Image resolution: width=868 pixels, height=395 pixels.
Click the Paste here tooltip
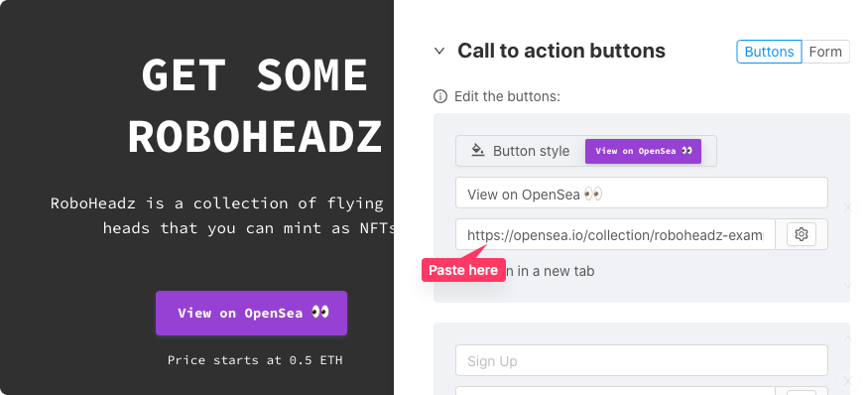pyautogui.click(x=463, y=270)
